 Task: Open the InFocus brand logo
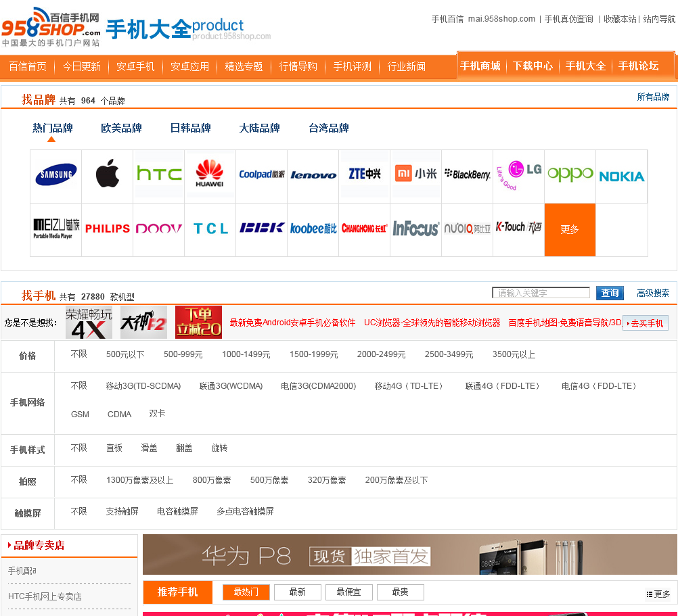click(416, 229)
